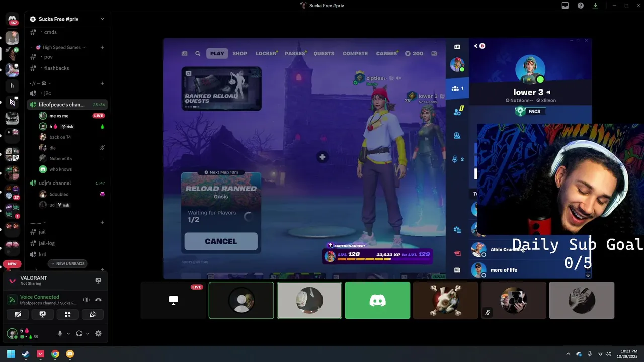Click Discord icon in the taskbar
The width and height of the screenshot is (644, 362).
point(70,354)
